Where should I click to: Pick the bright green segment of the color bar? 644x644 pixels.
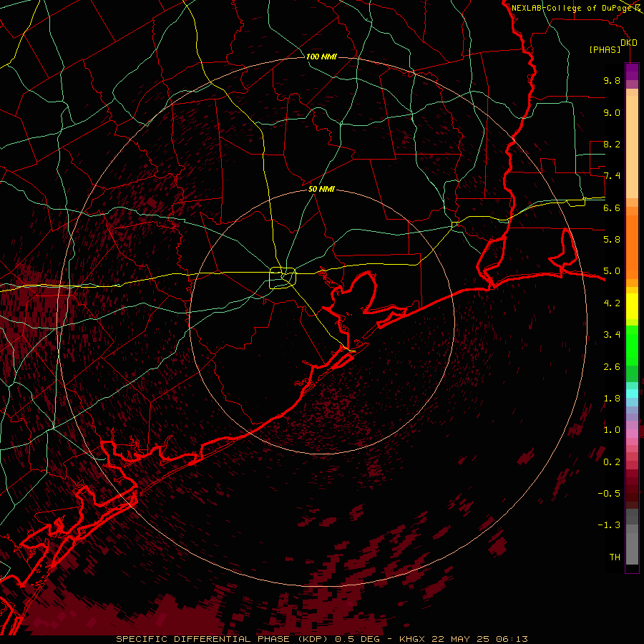(632, 345)
